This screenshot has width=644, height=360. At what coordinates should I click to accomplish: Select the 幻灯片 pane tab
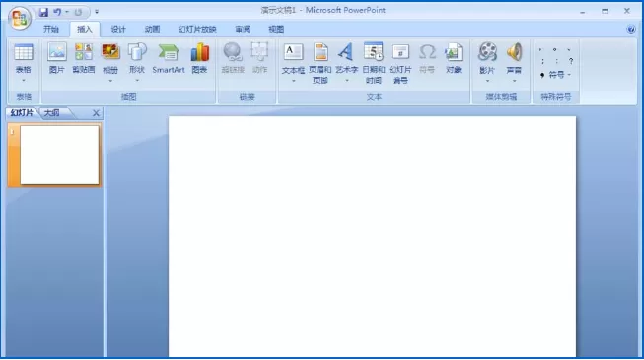pos(22,113)
